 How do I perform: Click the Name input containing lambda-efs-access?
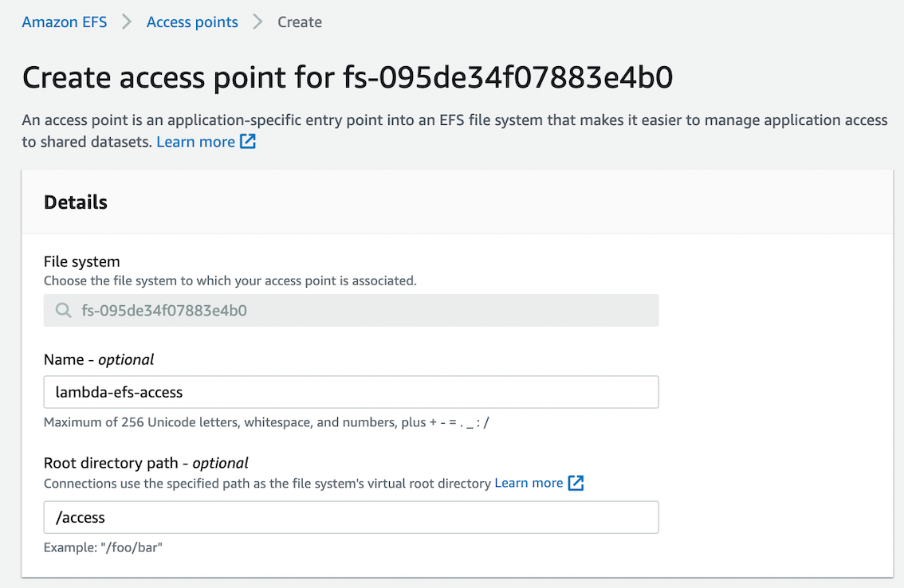351,392
